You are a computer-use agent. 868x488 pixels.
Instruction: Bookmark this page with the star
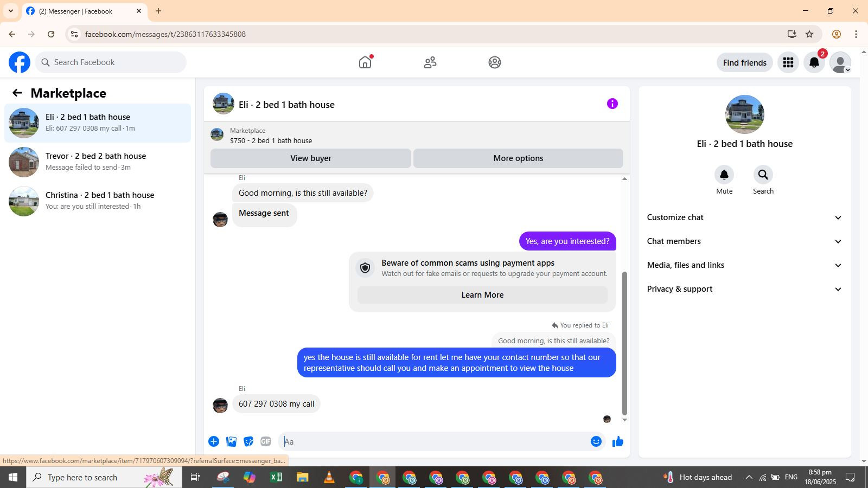point(809,34)
